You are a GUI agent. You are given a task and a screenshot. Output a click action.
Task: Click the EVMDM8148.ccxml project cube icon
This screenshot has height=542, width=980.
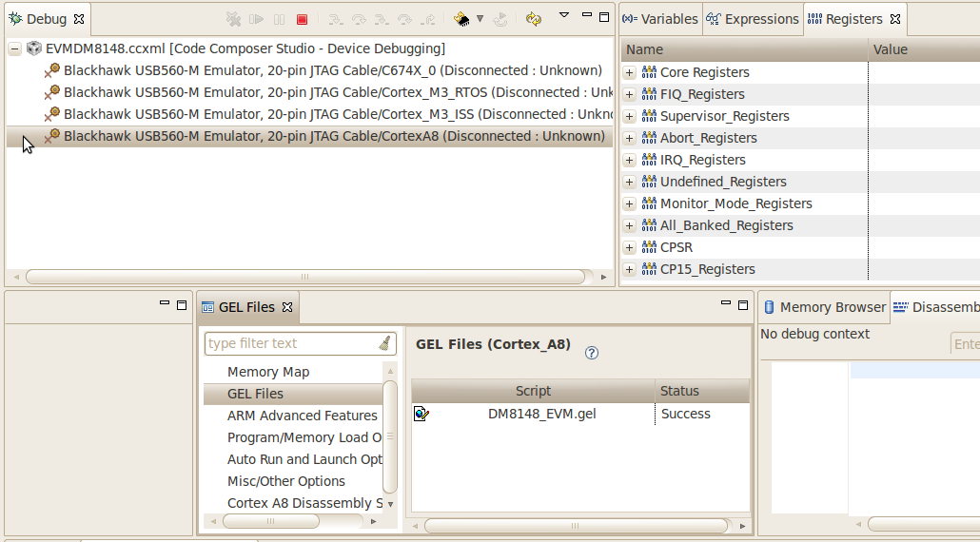[x=33, y=48]
